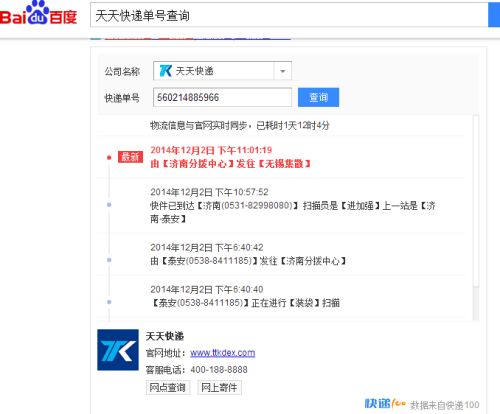
Task: Click the TTK icon in company dropdown
Action: [165, 71]
